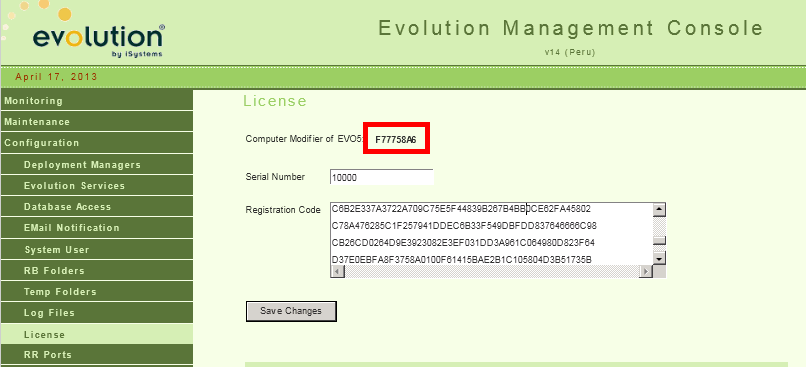Click the Save Changes button
The width and height of the screenshot is (806, 367).
point(291,311)
